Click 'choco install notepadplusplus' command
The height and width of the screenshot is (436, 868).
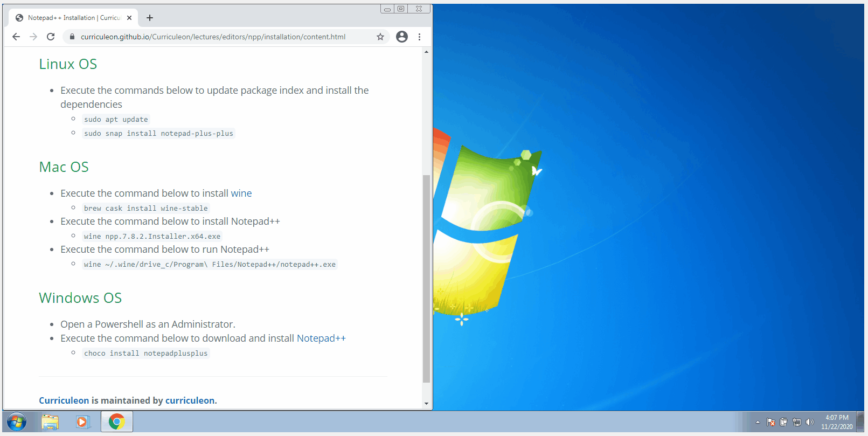coord(145,354)
